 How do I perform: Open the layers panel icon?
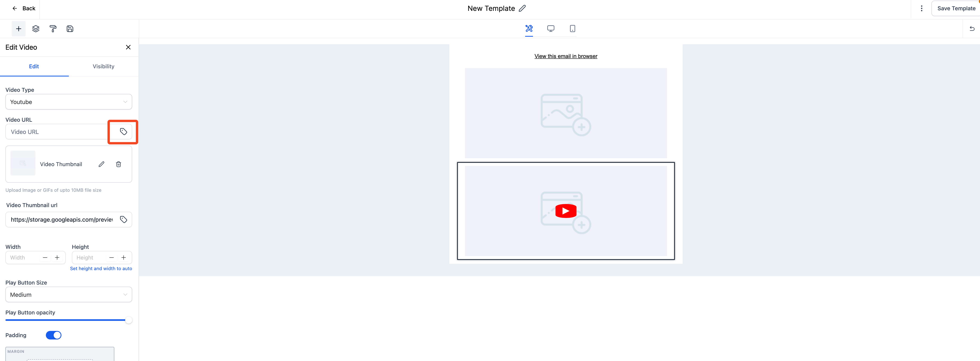pos(36,29)
